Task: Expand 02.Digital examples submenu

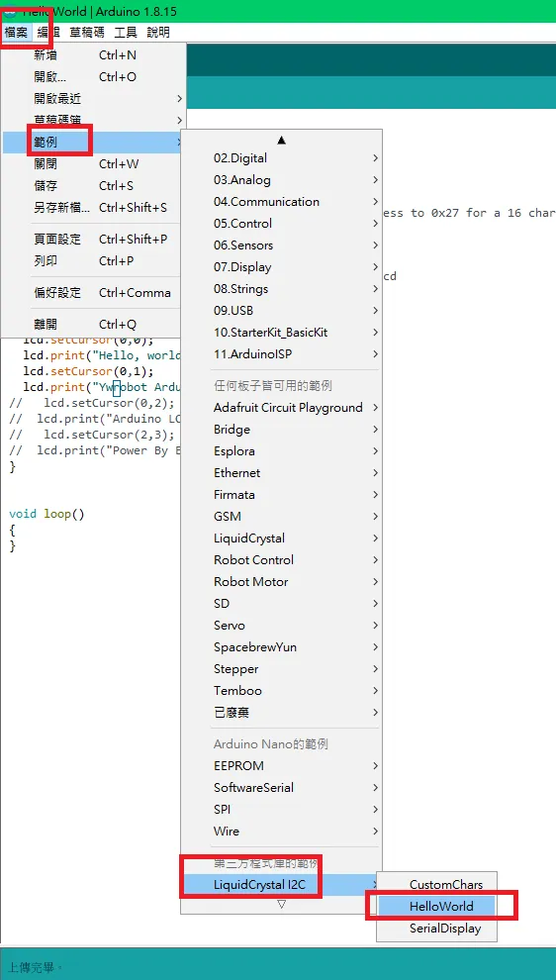Action: click(281, 158)
